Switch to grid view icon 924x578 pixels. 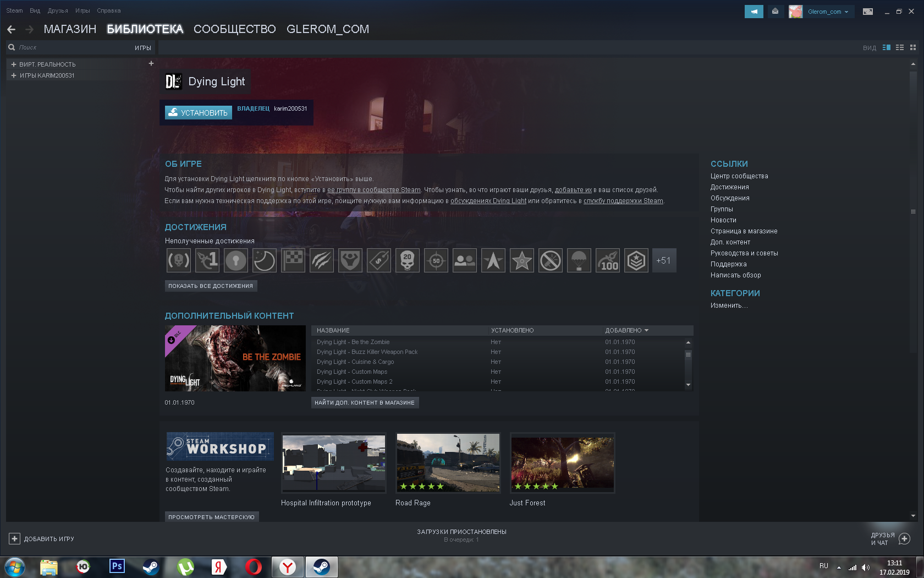point(913,47)
